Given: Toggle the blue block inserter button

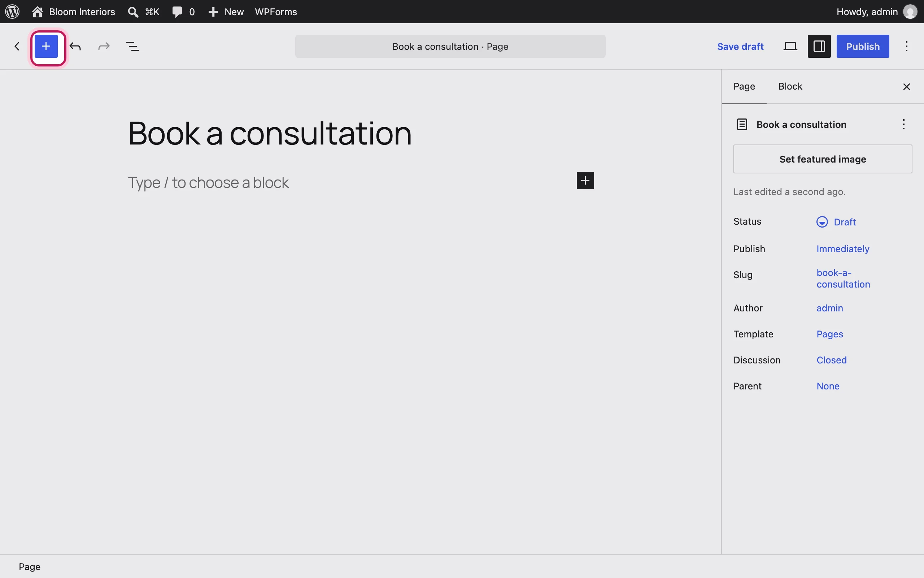Looking at the screenshot, I should coord(46,46).
